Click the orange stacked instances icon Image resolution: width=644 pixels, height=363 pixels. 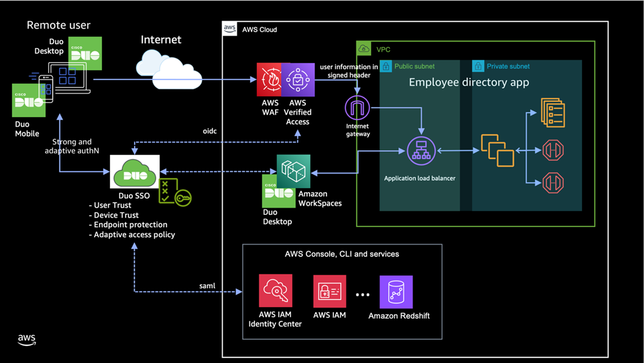[498, 150]
